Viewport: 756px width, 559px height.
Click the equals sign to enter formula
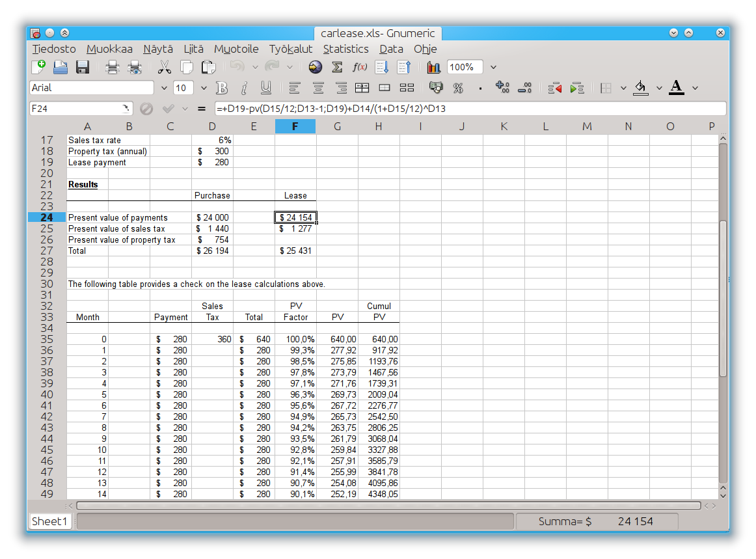click(x=202, y=109)
